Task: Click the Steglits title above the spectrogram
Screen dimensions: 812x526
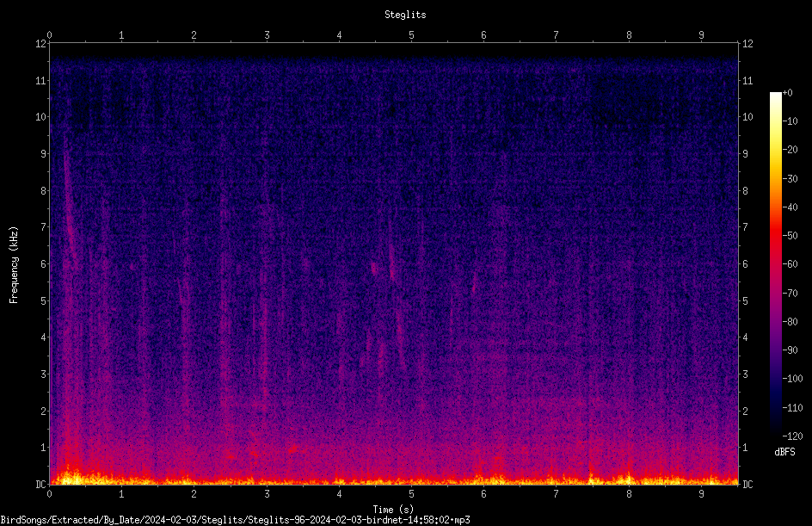Action: pyautogui.click(x=405, y=15)
